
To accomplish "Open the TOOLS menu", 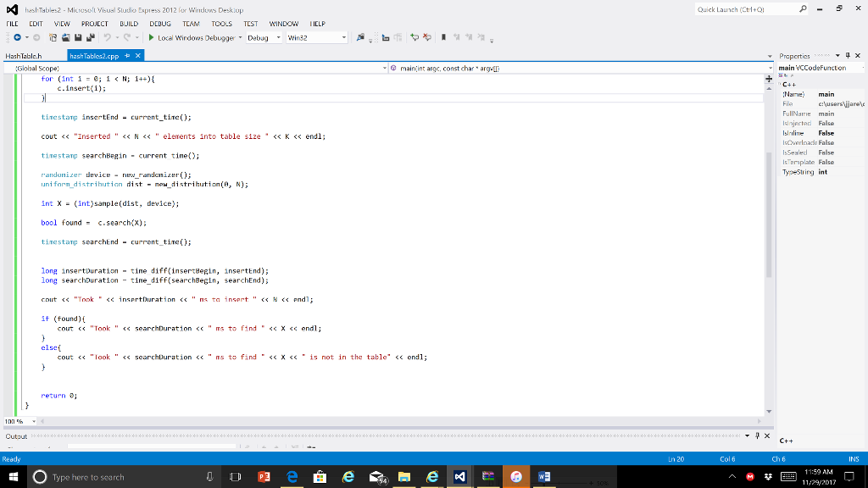I will point(221,24).
